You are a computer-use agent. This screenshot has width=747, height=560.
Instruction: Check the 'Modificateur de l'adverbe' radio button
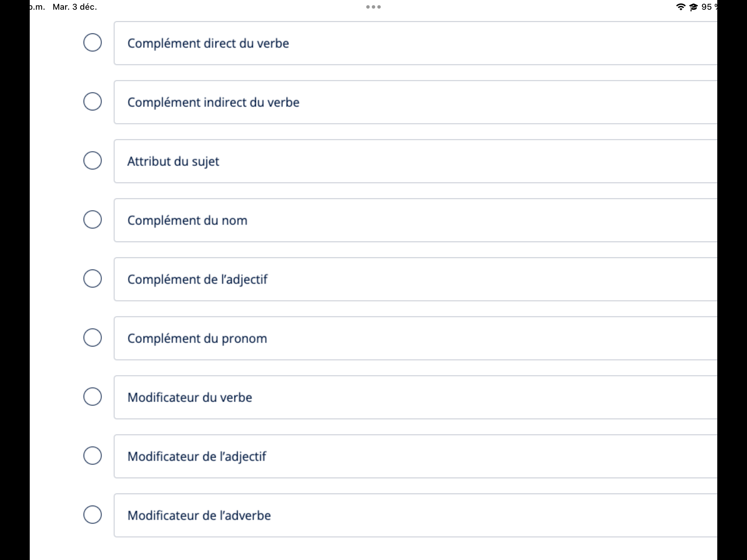[x=92, y=515]
